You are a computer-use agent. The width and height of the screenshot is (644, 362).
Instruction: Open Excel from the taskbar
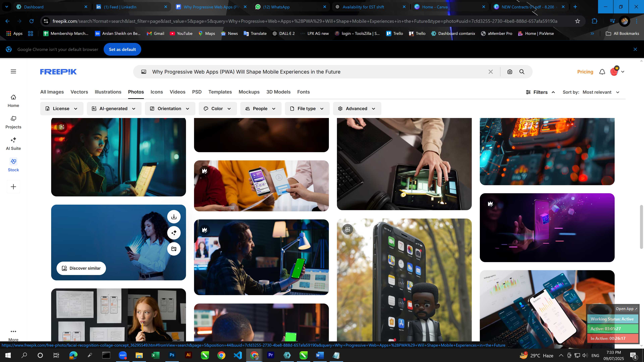click(x=155, y=355)
